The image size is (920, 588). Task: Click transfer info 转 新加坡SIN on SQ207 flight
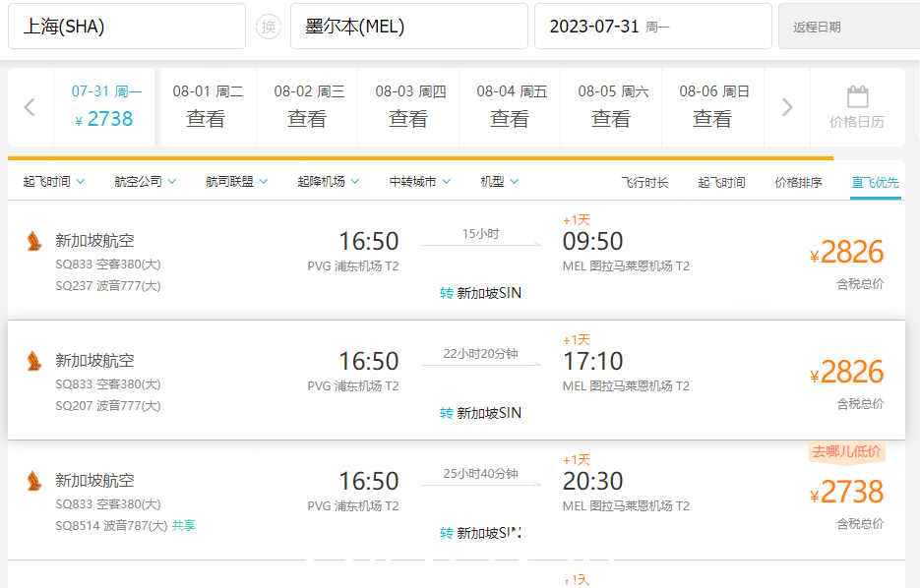tap(480, 413)
